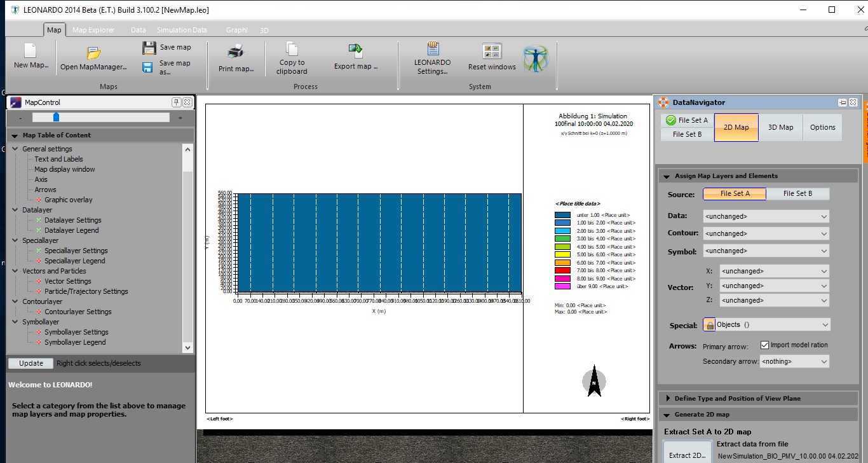Open the Vector X dropdown
Viewport: 868px width, 463px height.
pyautogui.click(x=774, y=271)
